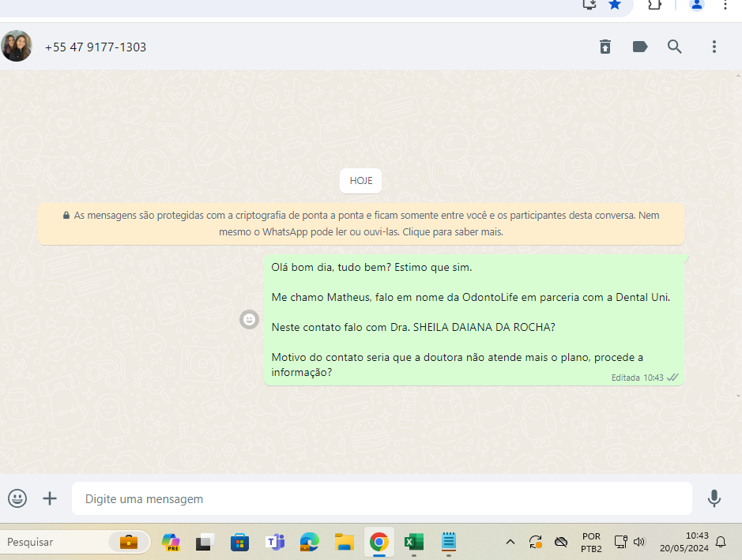Click the encryption notice to learn more
The height and width of the screenshot is (560, 742).
point(361,224)
